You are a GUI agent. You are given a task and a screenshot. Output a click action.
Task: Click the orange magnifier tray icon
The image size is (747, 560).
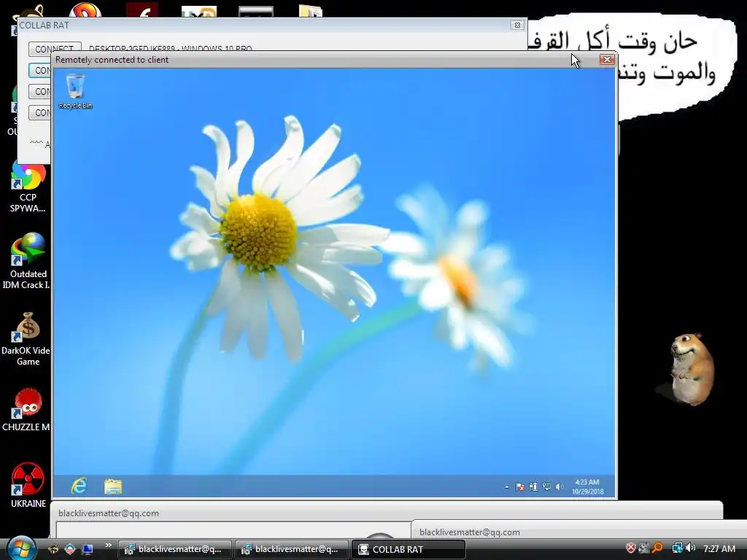[x=658, y=548]
